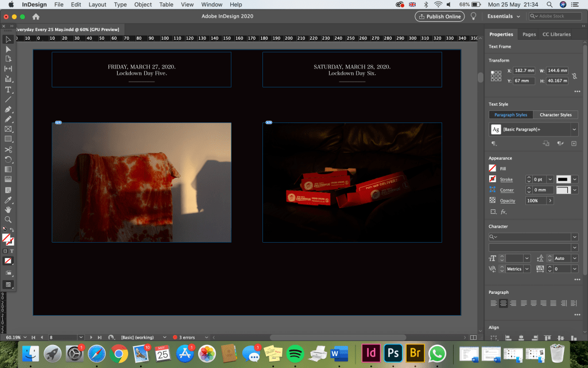The width and height of the screenshot is (588, 368).
Task: Pick the Scissors tool
Action: click(x=8, y=149)
